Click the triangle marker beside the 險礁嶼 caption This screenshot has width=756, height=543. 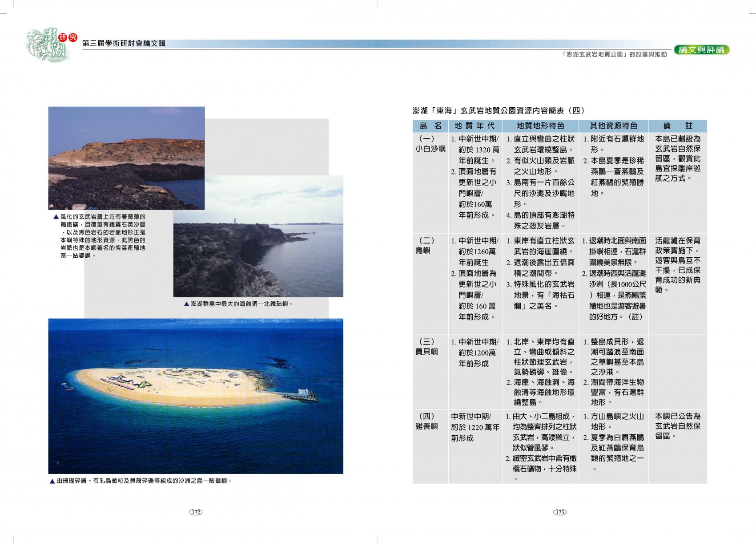(52, 481)
